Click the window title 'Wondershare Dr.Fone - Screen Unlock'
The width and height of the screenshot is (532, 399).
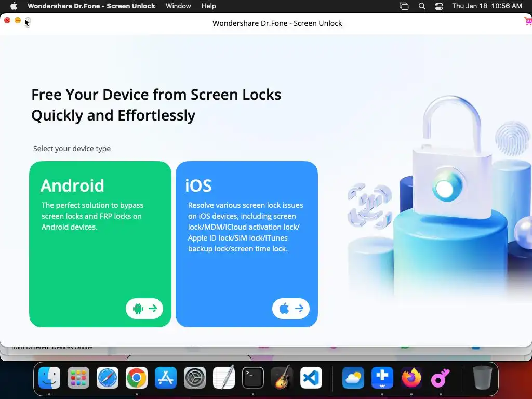pos(277,23)
